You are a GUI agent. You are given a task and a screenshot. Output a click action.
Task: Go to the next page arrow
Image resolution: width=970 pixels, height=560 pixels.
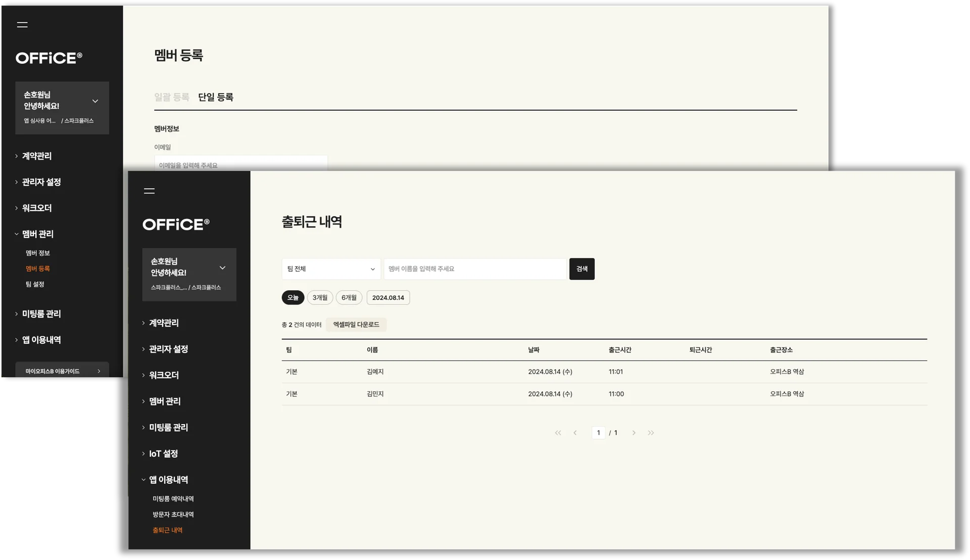click(634, 433)
